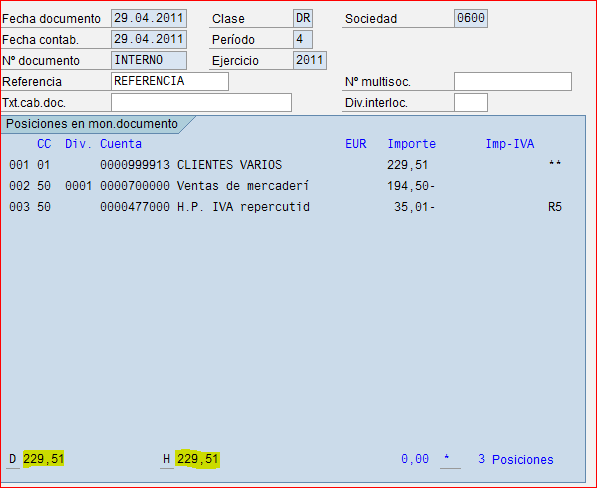Viewport: 597px width, 488px height.
Task: Click the Fecha contab. date field
Action: (149, 39)
